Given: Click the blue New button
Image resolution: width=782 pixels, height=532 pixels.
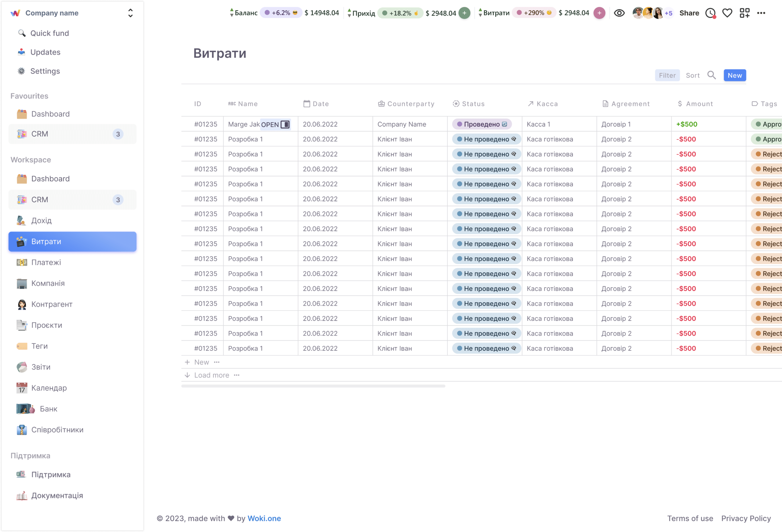Looking at the screenshot, I should 735,75.
